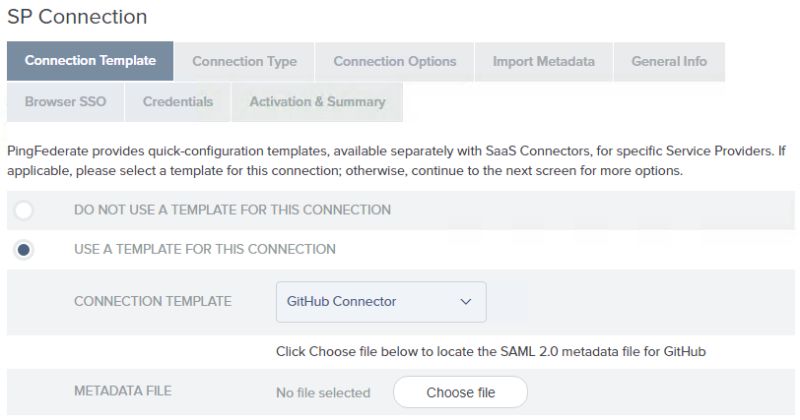Click the SAML 2.0 metadata instruction text
This screenshot has height=420, width=800.
[x=498, y=351]
